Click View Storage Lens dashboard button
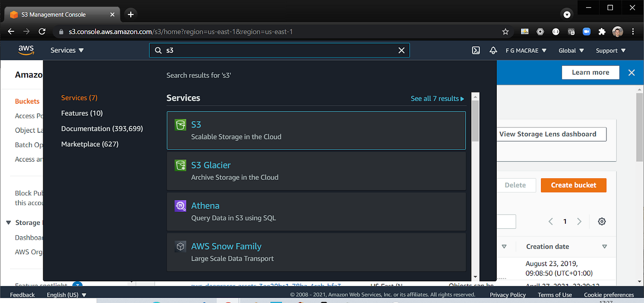Screen dimensions: 644x303 point(552,134)
